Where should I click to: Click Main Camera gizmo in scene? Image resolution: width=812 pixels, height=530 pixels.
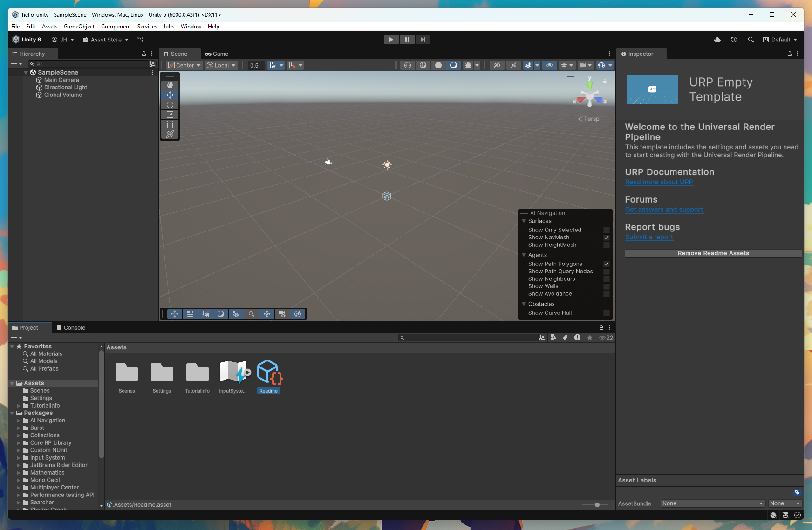[x=328, y=162]
